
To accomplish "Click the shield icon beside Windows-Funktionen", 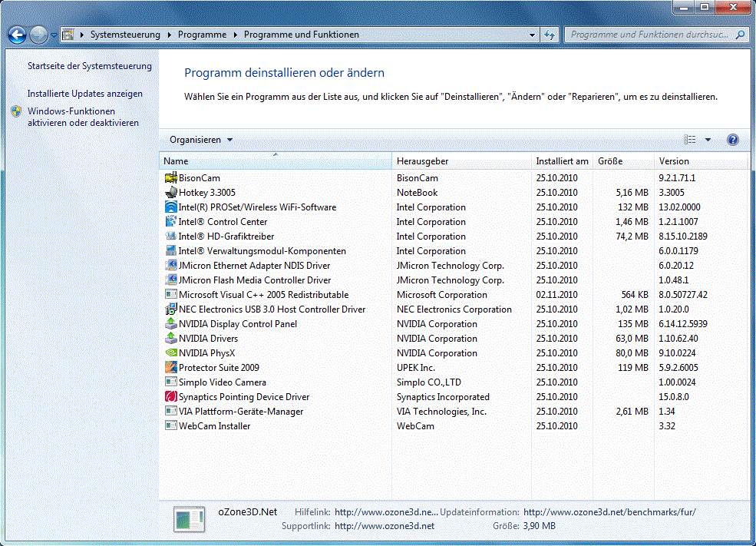I will [x=16, y=111].
